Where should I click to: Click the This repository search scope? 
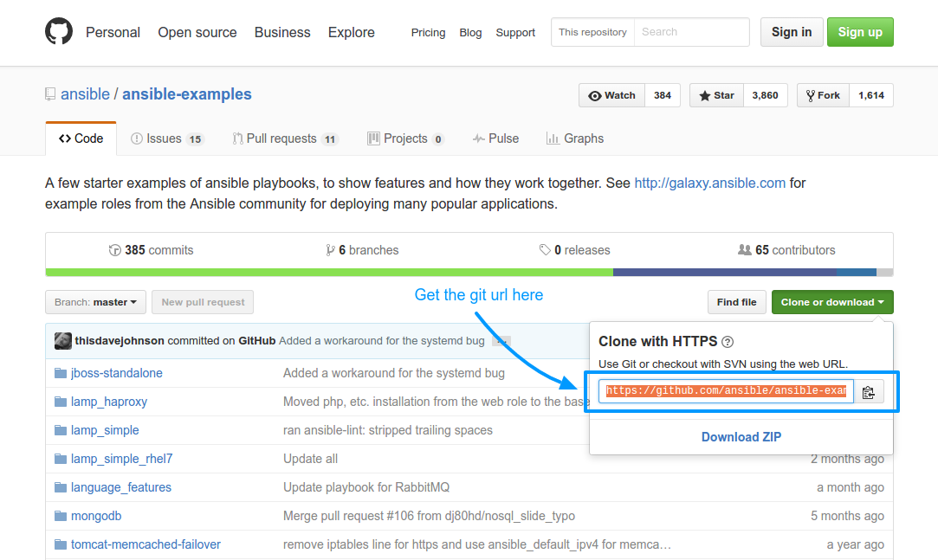click(x=592, y=32)
